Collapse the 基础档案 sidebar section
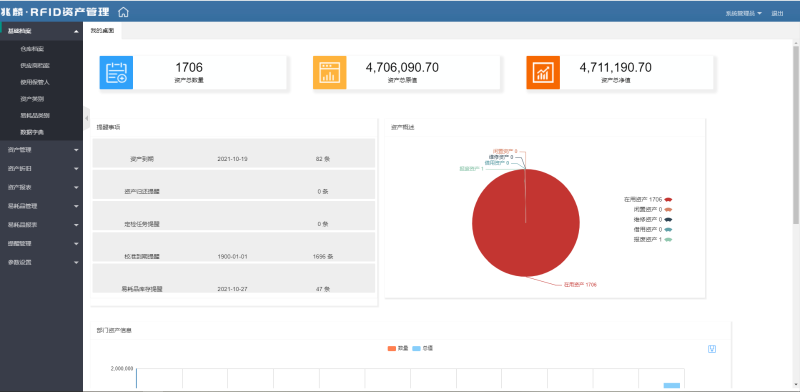 41,32
